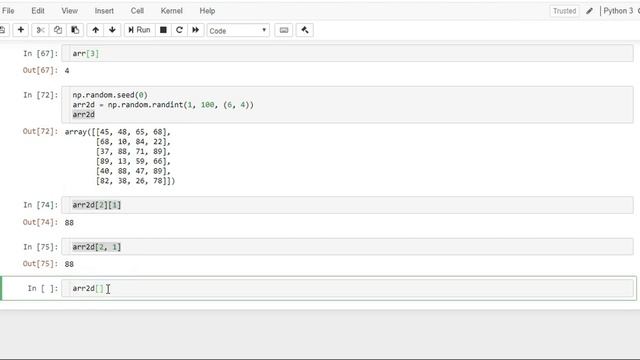The height and width of the screenshot is (360, 640).
Task: Open the Edit menu
Action: (x=38, y=11)
